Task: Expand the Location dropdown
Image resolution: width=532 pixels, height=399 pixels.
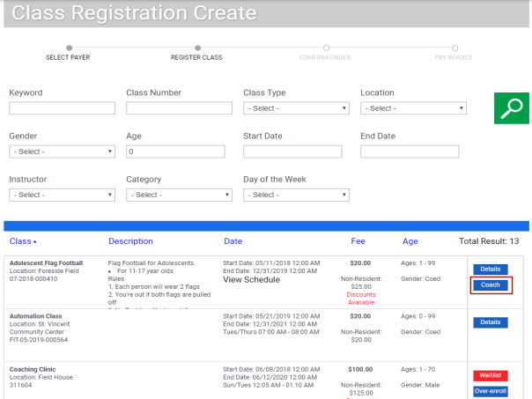Action: pos(413,108)
